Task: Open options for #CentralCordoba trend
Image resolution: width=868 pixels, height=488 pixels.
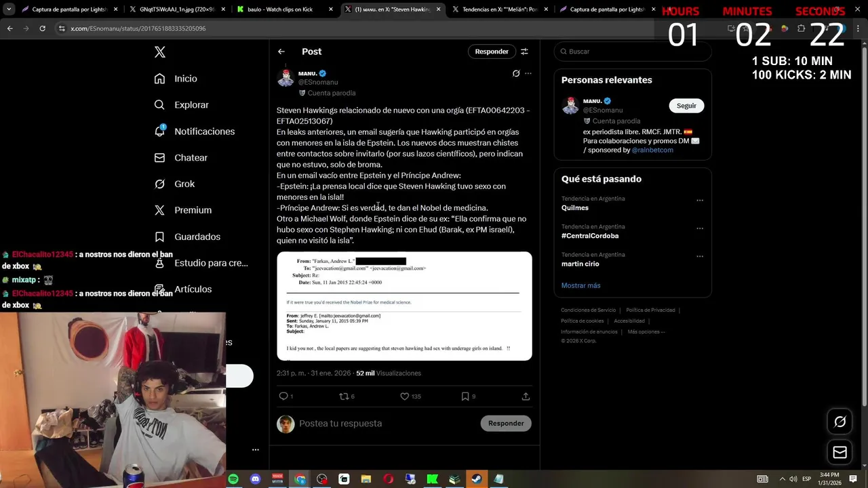Action: 700,228
